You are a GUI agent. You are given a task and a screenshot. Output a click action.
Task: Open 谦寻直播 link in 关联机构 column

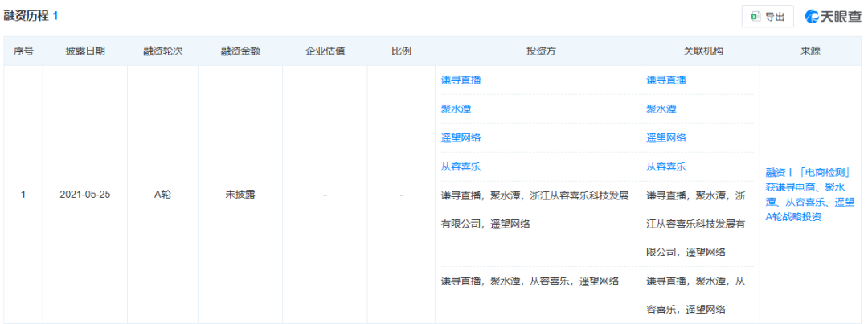[x=666, y=80]
